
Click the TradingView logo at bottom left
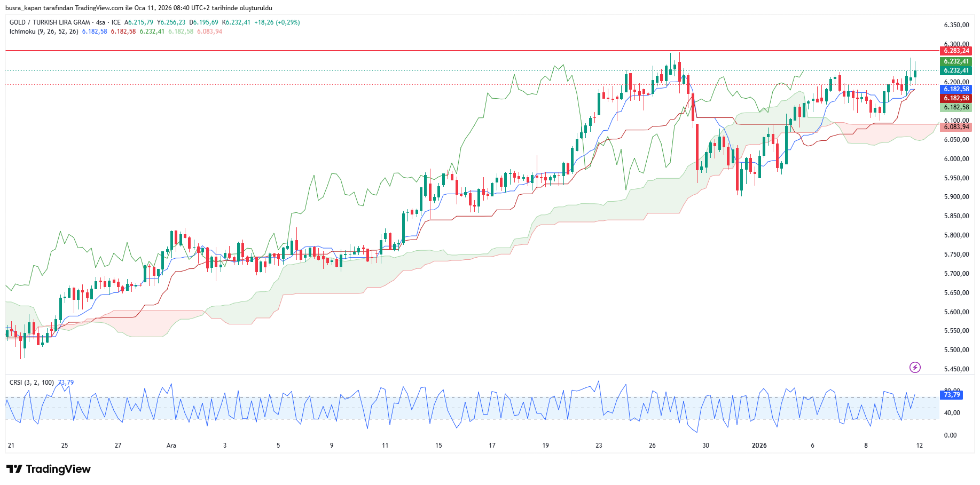click(x=49, y=469)
